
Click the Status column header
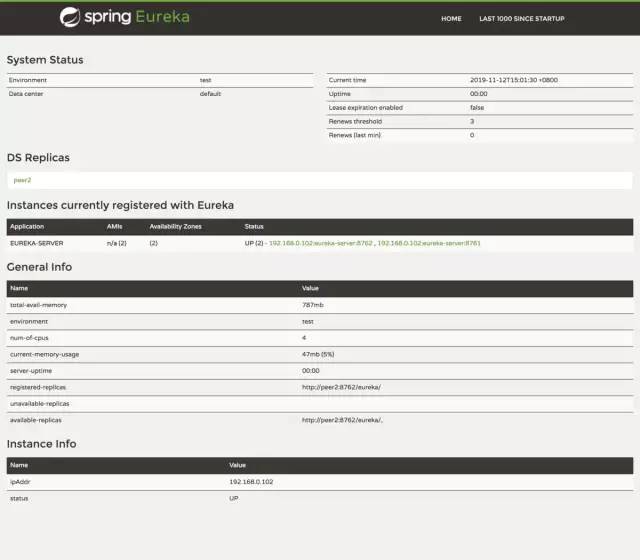pos(254,227)
